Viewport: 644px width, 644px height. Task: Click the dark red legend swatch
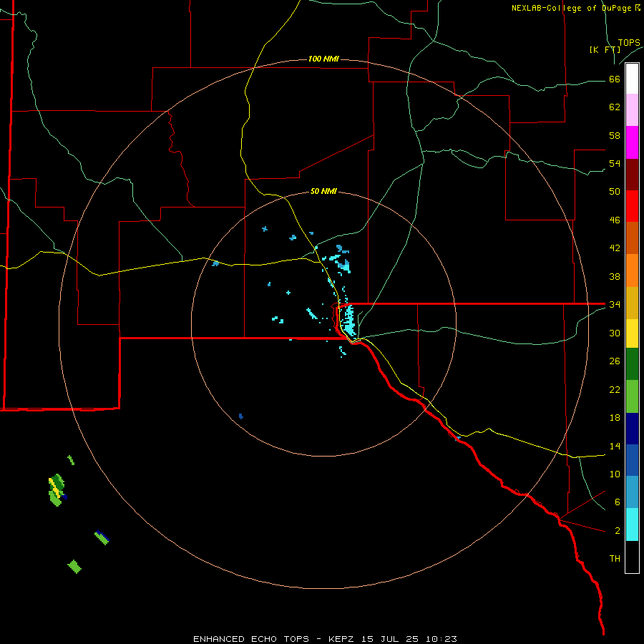(632, 175)
